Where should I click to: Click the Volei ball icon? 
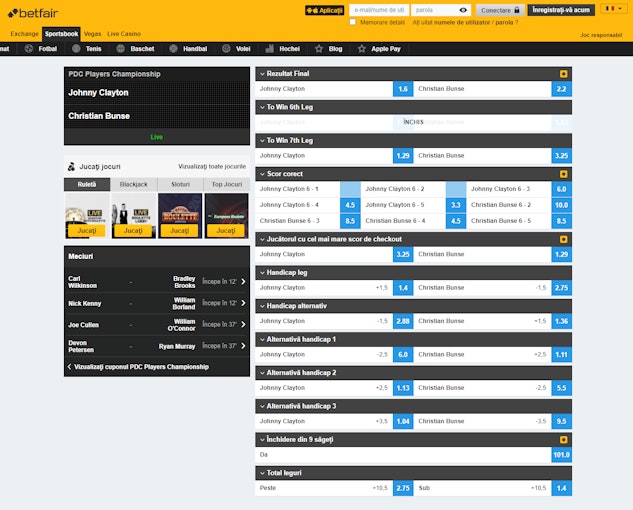(x=226, y=49)
